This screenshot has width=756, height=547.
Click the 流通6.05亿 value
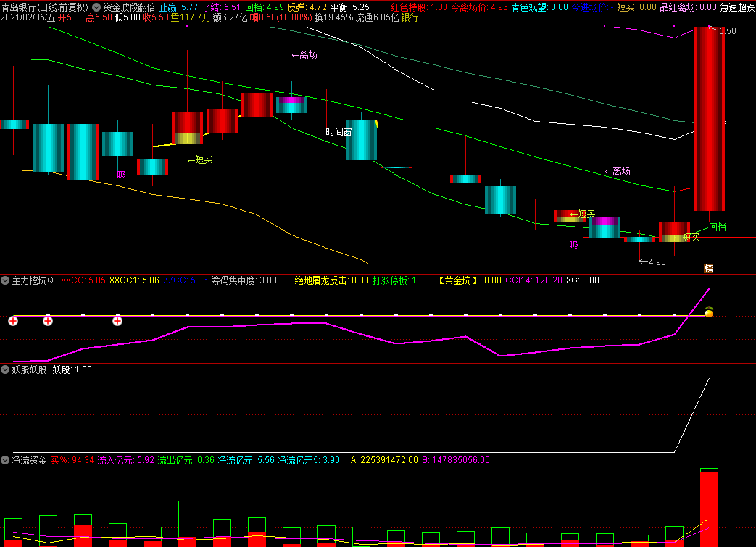point(377,17)
